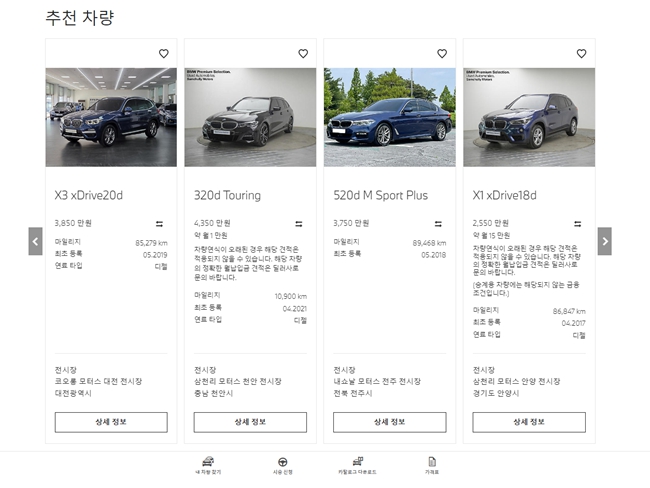
Task: Click the 05.2019 registration date
Action: [x=155, y=255]
